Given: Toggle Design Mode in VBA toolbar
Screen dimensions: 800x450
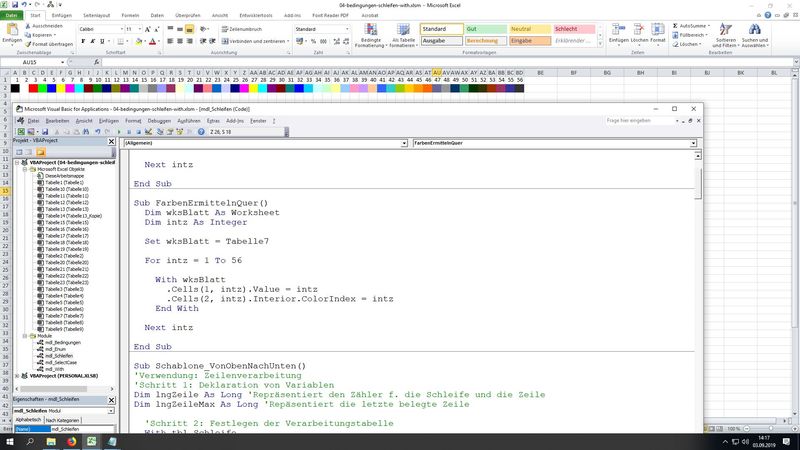Looking at the screenshot, I should [148, 132].
